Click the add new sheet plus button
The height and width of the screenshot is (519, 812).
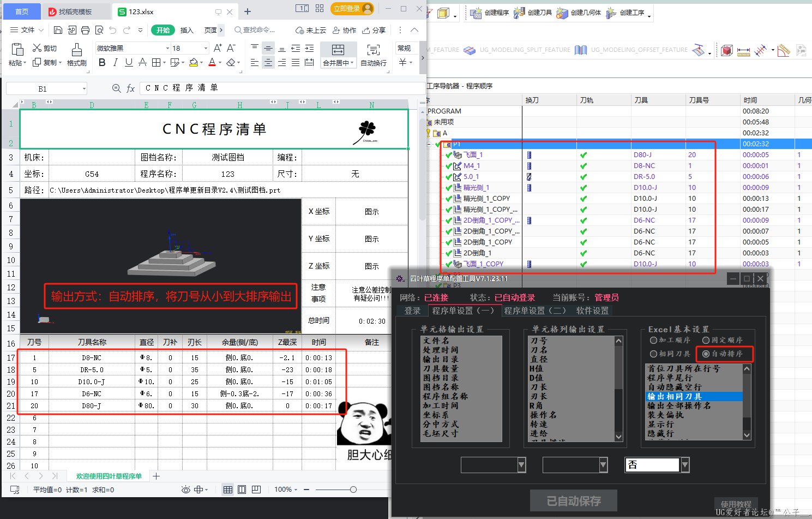click(157, 476)
